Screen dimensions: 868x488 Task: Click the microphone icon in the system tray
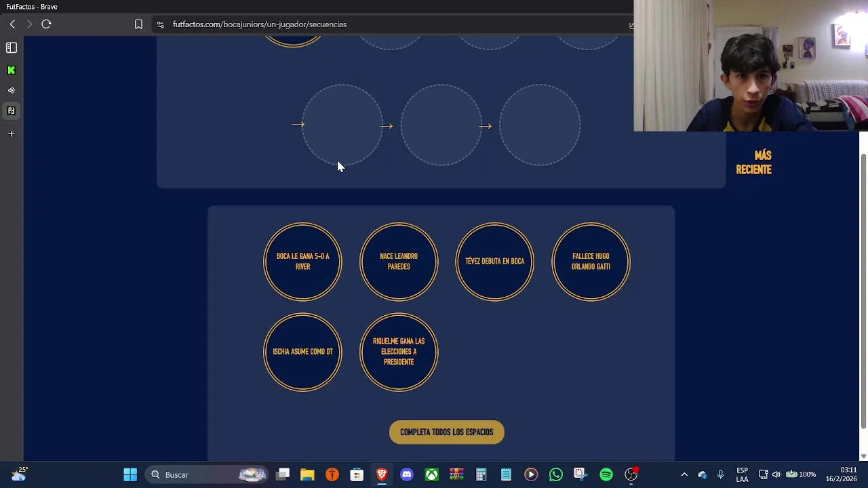click(x=721, y=474)
